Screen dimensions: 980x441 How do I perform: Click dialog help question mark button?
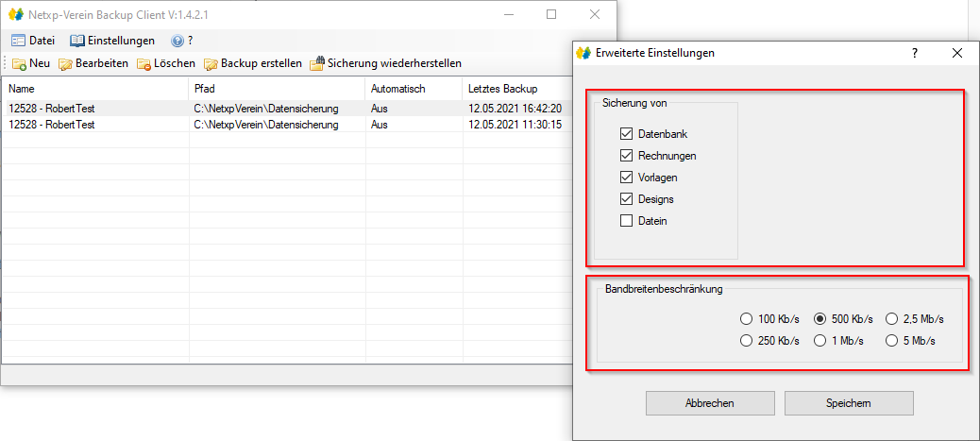(x=914, y=53)
